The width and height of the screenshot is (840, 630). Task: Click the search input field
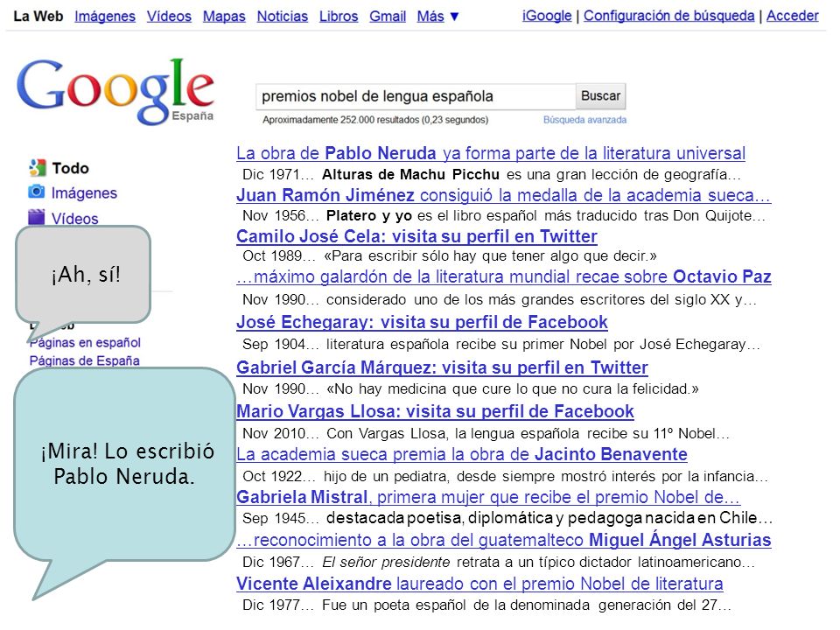(416, 96)
